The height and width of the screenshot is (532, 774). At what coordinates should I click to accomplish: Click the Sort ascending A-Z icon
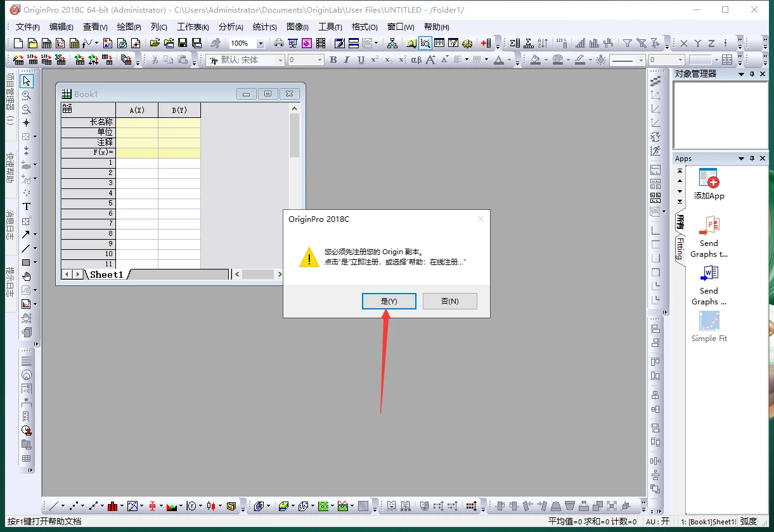[543, 43]
